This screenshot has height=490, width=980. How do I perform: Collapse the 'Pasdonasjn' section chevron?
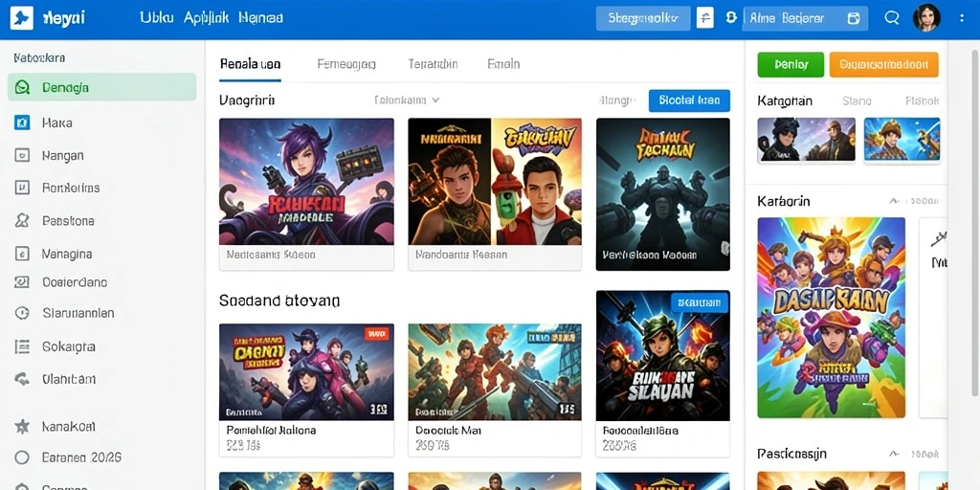(894, 454)
